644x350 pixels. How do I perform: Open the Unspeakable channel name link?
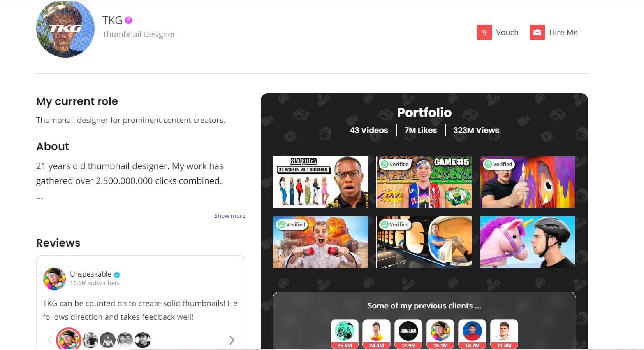click(x=91, y=274)
